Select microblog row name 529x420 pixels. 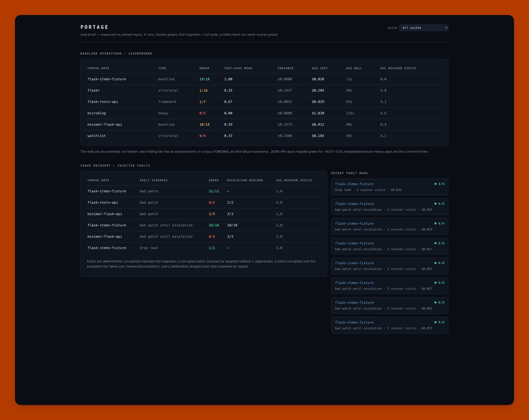pyautogui.click(x=96, y=113)
